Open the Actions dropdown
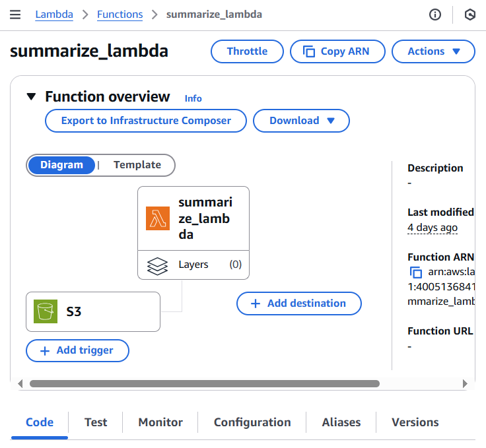 click(433, 51)
